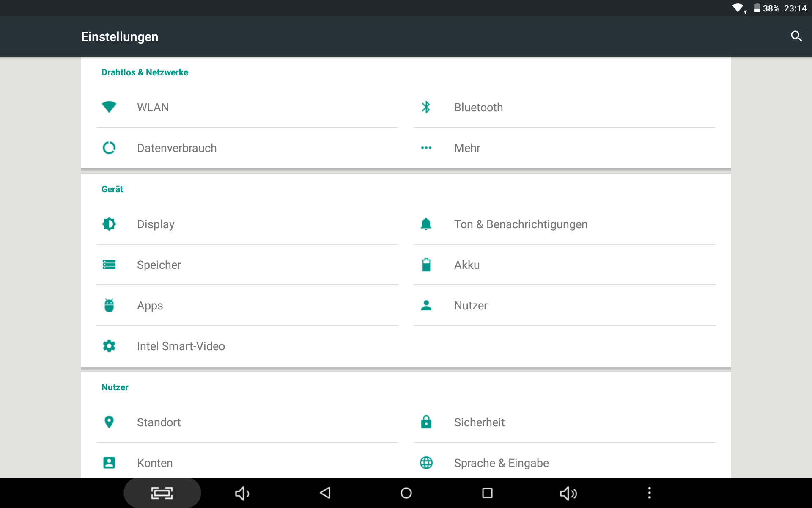Open the Konten settings entry
The width and height of the screenshot is (812, 508).
click(x=155, y=463)
